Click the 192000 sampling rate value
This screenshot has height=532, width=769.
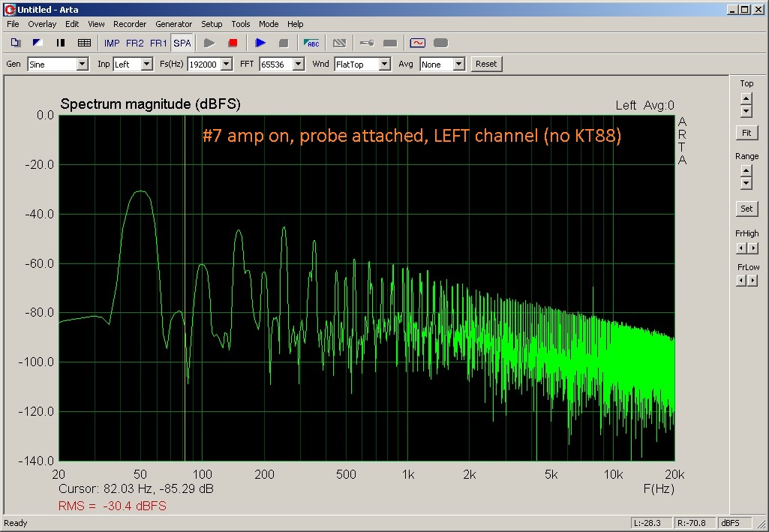(x=204, y=65)
